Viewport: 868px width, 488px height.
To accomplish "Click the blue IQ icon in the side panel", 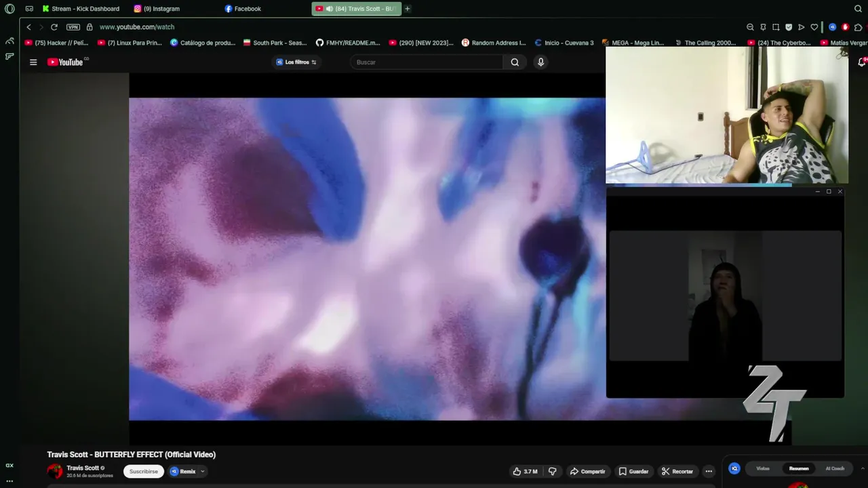I will point(734,468).
